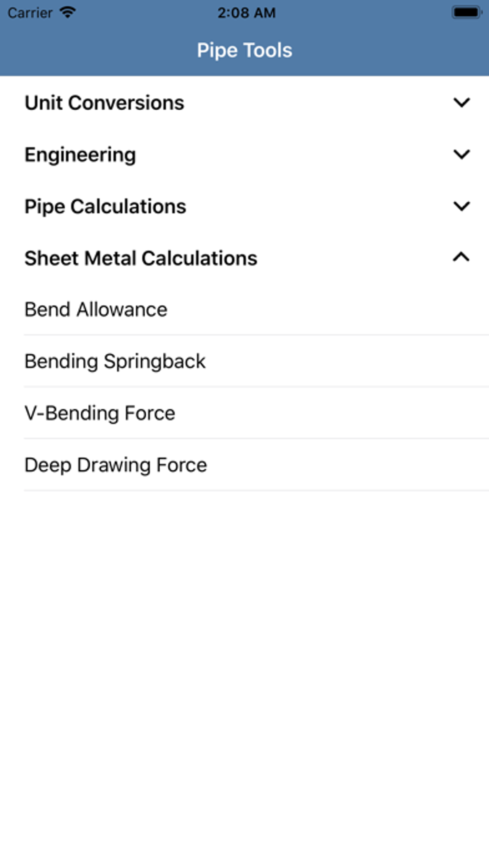The image size is (489, 868).
Task: Click blue navigation bar left of Pipe Tools
Action: [96, 50]
